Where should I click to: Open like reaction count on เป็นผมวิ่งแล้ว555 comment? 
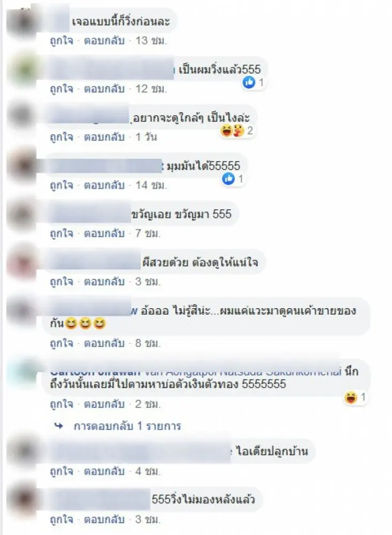[x=254, y=82]
